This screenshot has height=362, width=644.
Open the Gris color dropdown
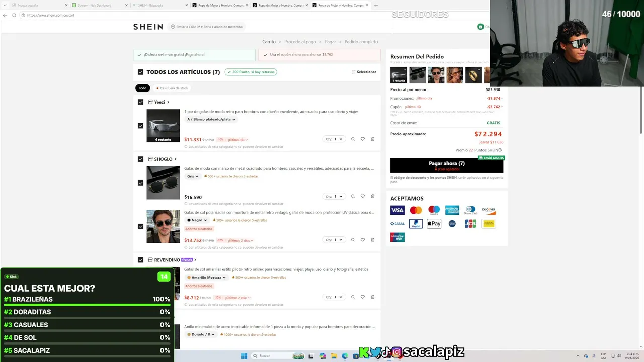pyautogui.click(x=193, y=176)
